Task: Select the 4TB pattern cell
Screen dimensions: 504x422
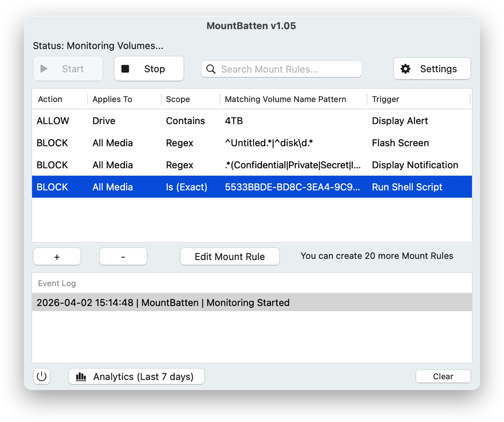Action: pyautogui.click(x=234, y=121)
